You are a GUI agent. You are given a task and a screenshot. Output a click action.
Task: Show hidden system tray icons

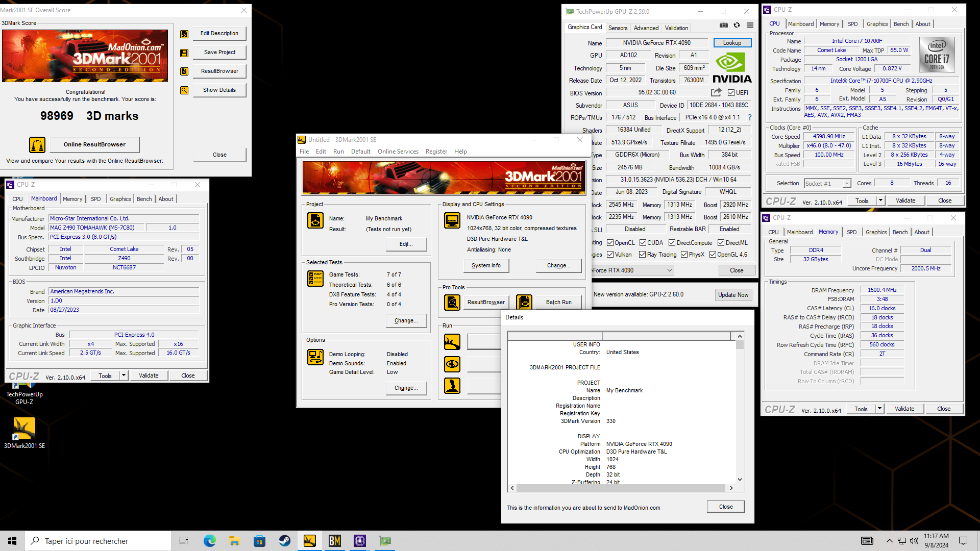pyautogui.click(x=890, y=541)
